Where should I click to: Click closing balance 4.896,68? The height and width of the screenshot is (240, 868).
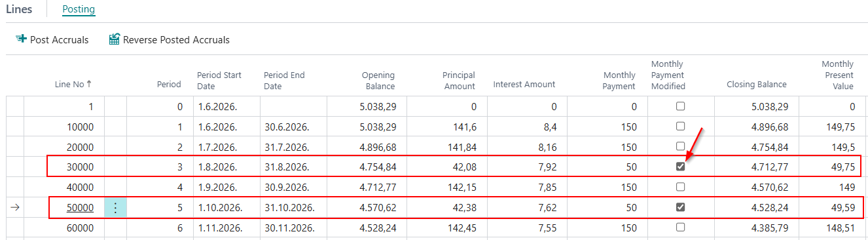point(770,127)
